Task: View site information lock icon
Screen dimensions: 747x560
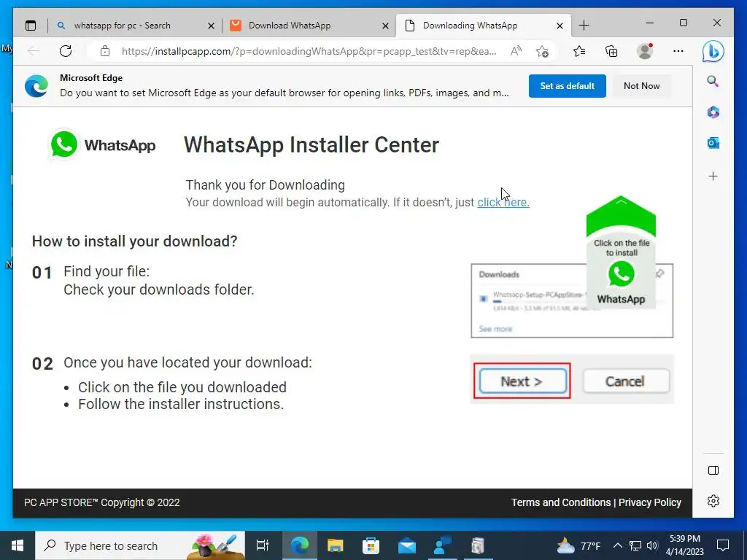Action: point(105,51)
